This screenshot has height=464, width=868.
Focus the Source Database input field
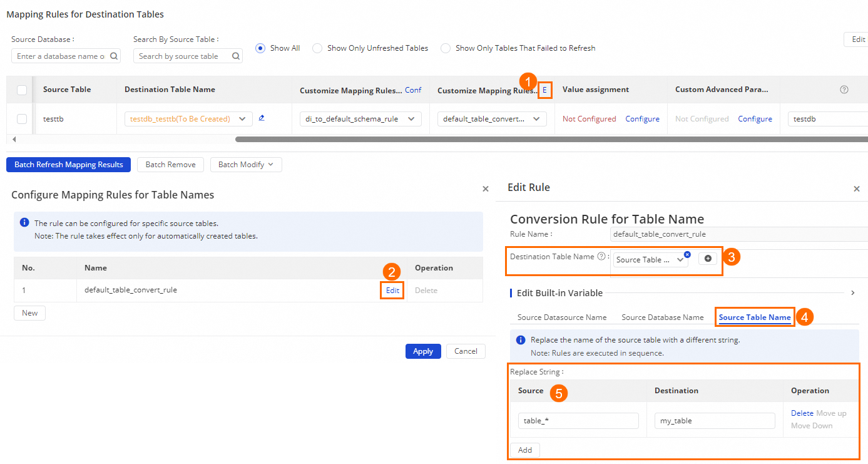(66, 56)
